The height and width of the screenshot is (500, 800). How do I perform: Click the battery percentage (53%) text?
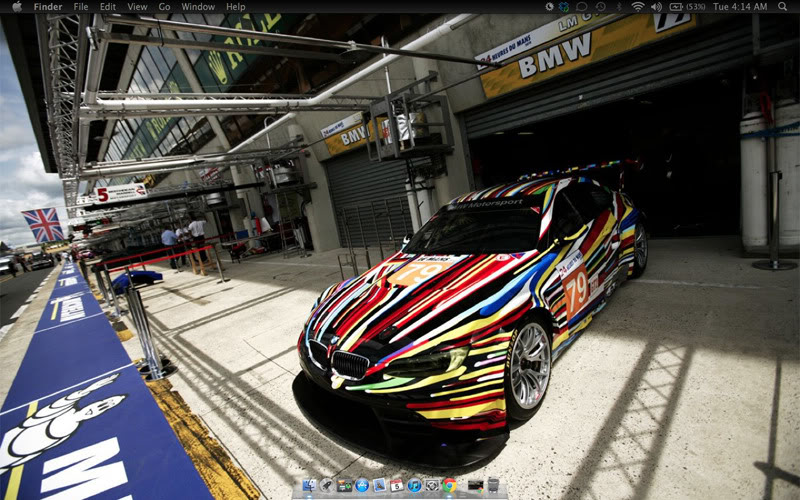pos(695,7)
